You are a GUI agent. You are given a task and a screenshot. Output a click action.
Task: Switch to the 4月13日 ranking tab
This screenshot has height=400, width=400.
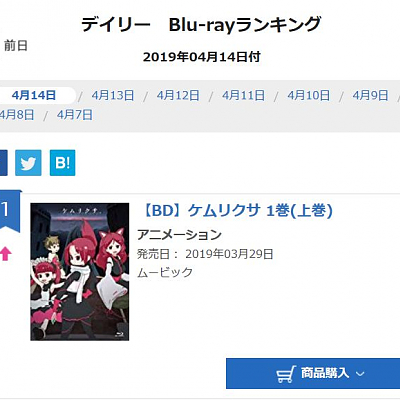(113, 96)
